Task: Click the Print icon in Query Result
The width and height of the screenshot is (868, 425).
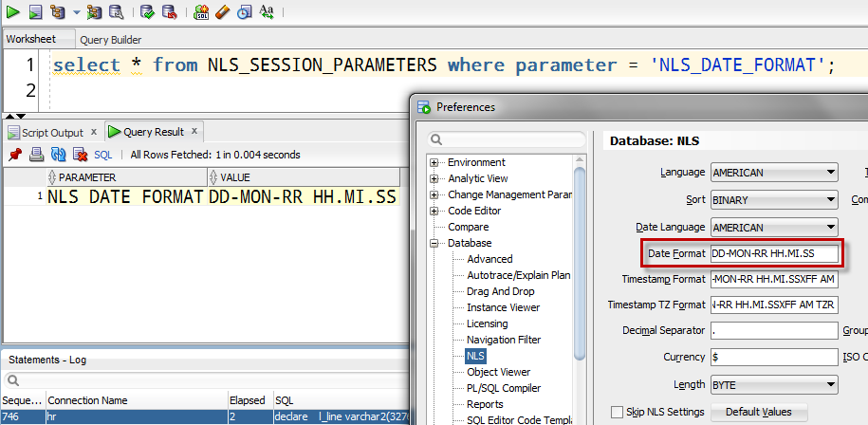Action: tap(37, 155)
